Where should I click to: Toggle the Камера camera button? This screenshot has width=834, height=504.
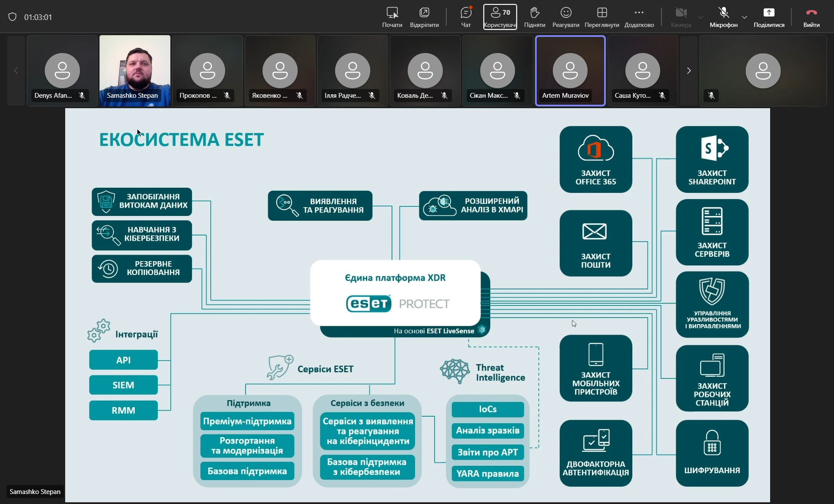pyautogui.click(x=681, y=17)
